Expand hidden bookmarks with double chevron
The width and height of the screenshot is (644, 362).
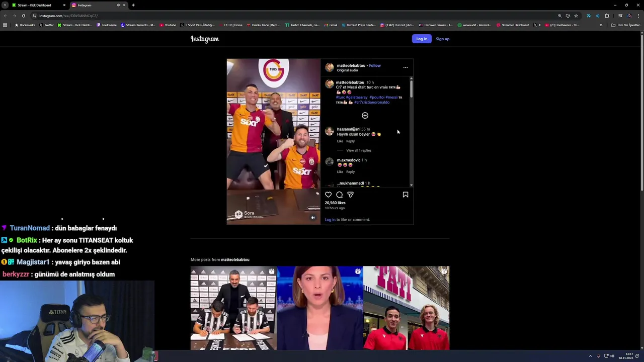[601, 25]
